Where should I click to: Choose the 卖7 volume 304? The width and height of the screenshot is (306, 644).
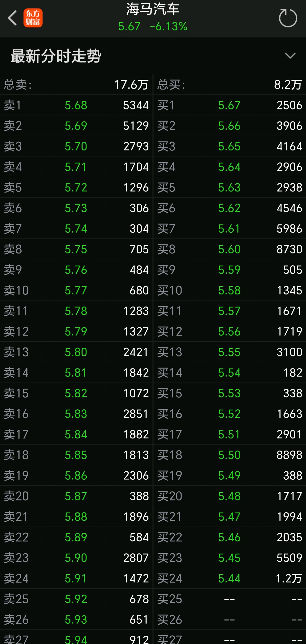[139, 229]
